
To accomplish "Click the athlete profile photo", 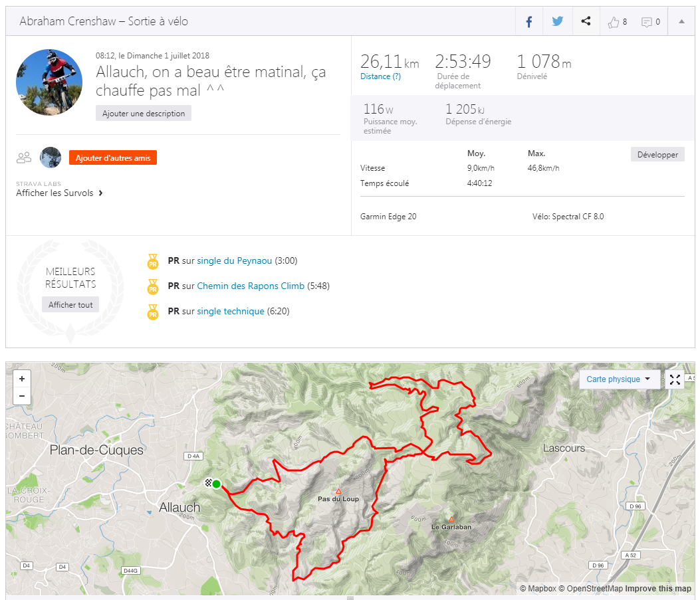I will tap(49, 82).
